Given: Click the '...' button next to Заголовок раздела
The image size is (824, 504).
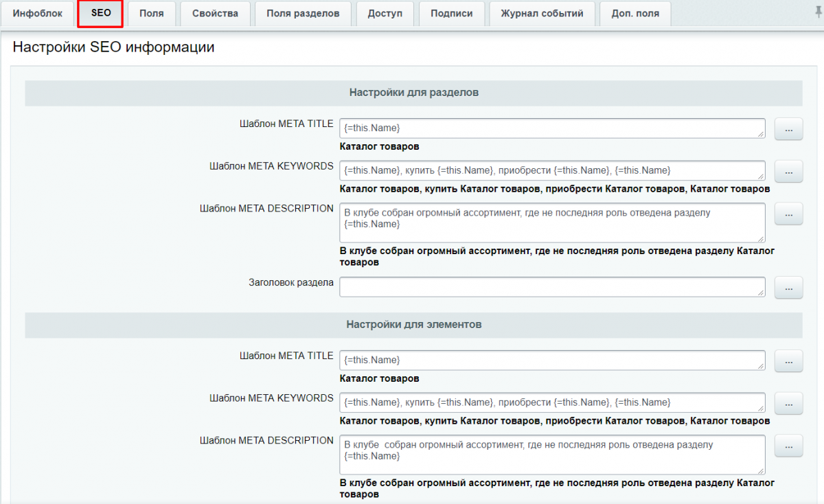Looking at the screenshot, I should click(x=788, y=288).
